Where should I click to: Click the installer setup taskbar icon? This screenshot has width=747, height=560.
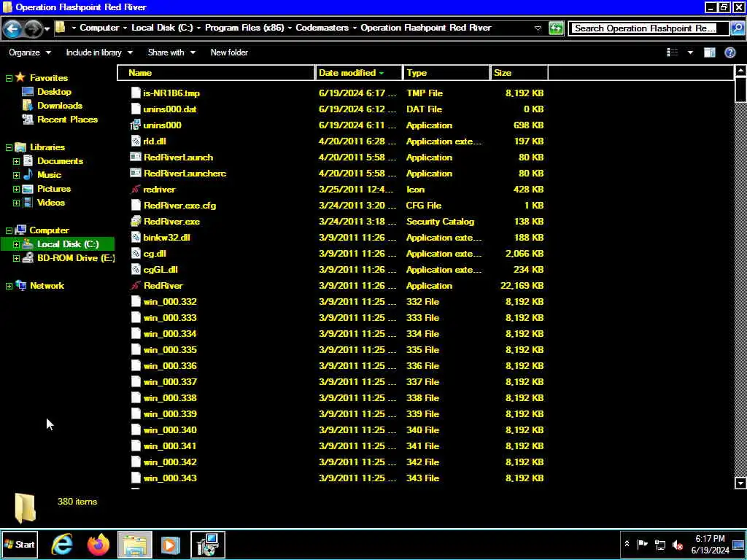208,544
